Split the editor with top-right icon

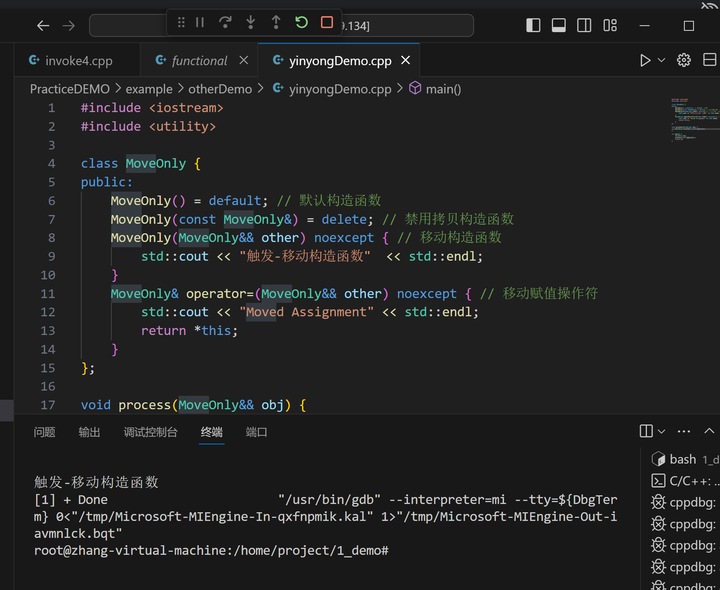pos(709,60)
